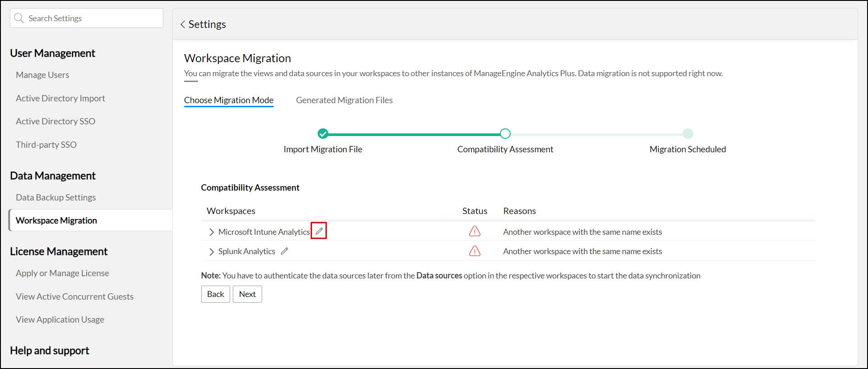Click the magnifier icon in the search box
The width and height of the screenshot is (868, 369).
(19, 18)
